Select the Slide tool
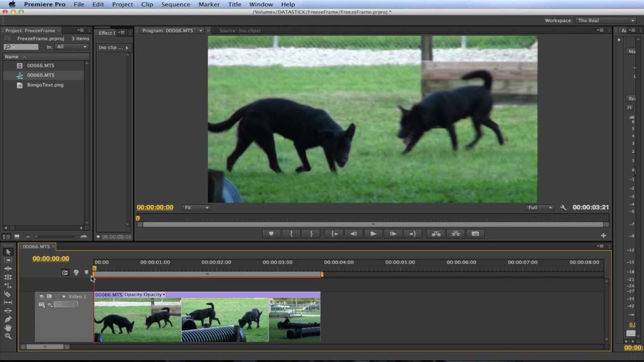Viewport: 644px width, 362px height. (8, 311)
